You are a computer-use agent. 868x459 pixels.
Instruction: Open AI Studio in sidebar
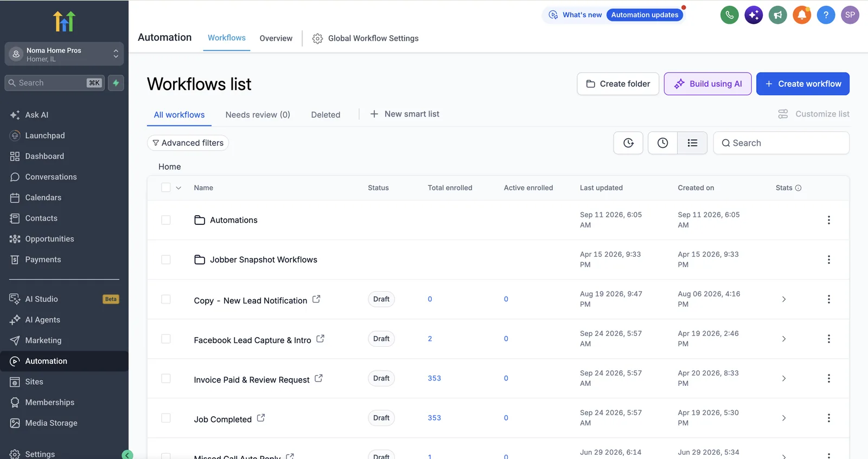pos(41,299)
